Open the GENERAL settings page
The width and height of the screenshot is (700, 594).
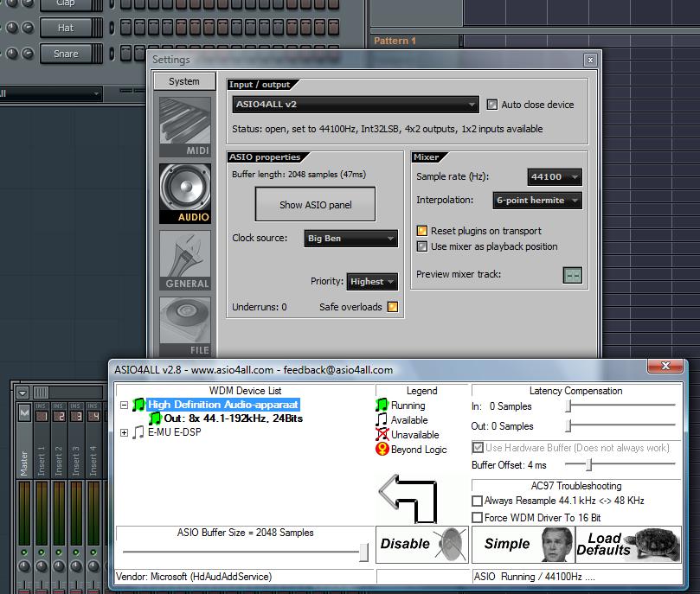(185, 260)
